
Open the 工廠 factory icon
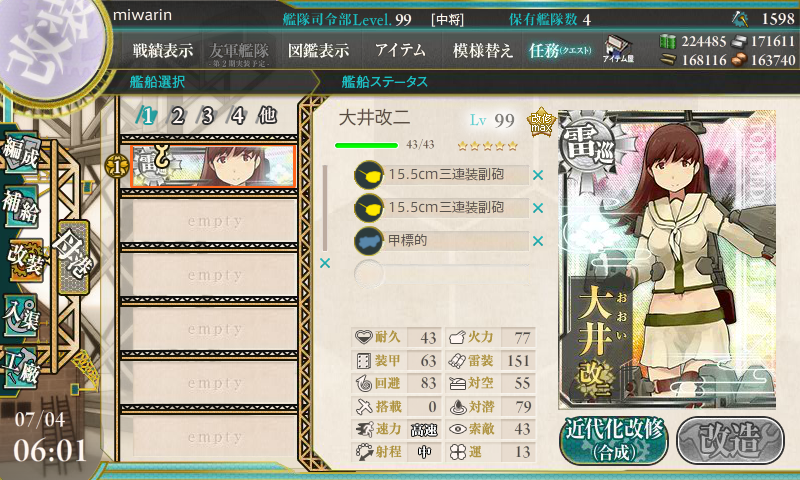(21, 366)
